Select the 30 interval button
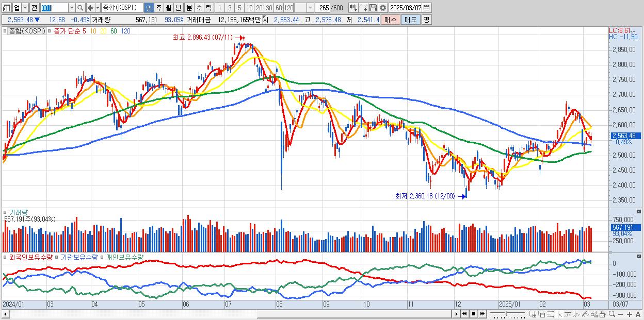The height and width of the screenshot is (320, 644). (x=269, y=8)
